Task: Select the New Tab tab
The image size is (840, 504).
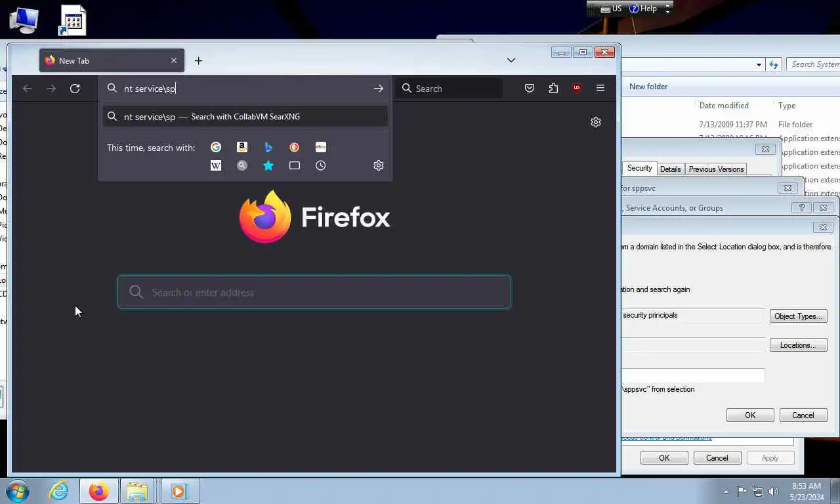Action: pos(112,60)
